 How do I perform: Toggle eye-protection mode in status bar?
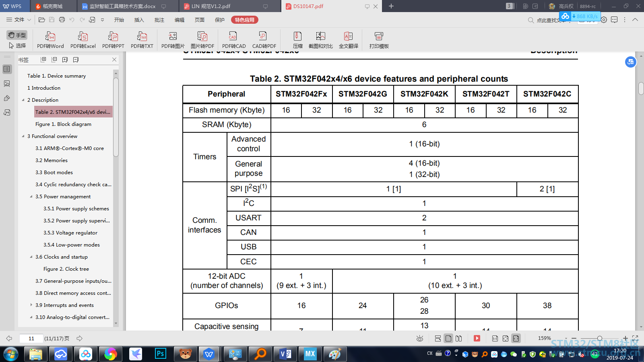click(420, 339)
